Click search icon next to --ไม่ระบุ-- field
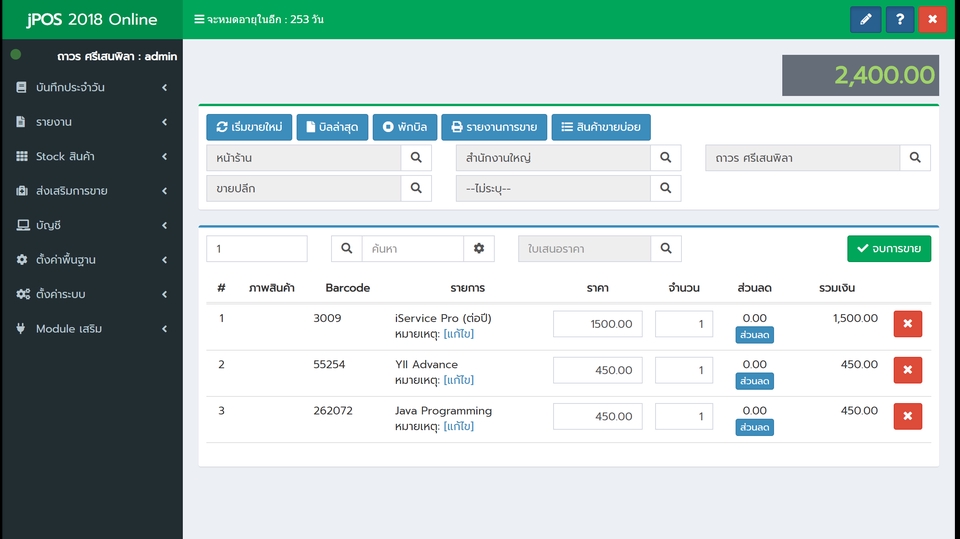The height and width of the screenshot is (539, 960). pos(666,188)
